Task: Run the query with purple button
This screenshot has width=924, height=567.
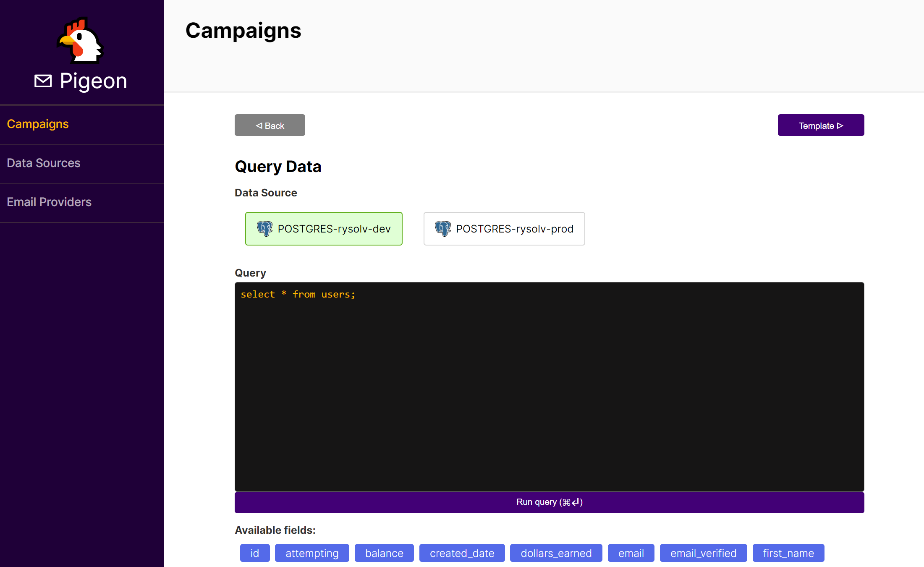Action: [549, 502]
